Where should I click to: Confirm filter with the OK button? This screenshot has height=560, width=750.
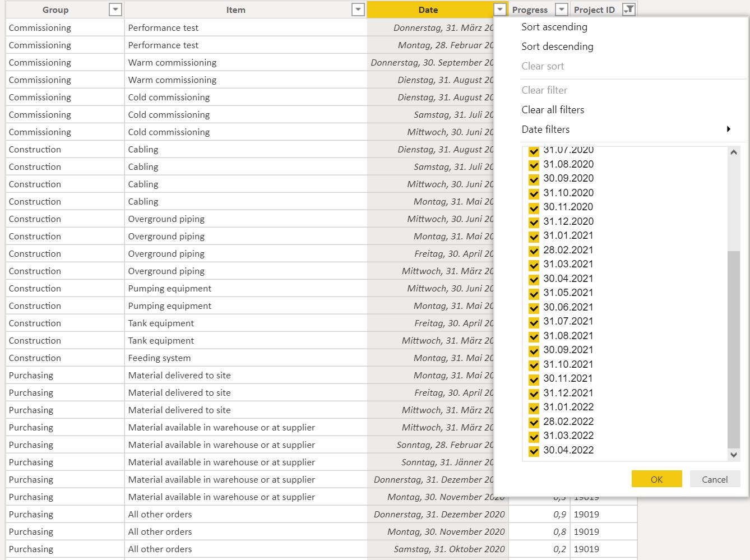pos(657,479)
